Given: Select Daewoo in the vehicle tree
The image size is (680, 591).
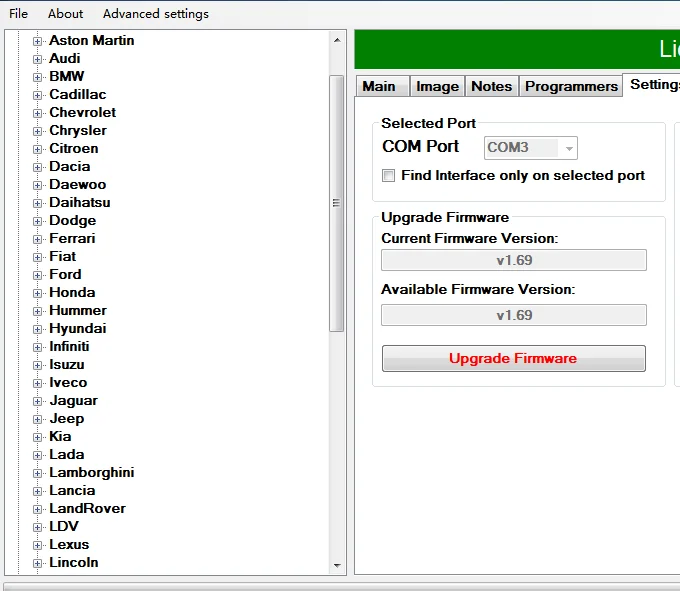Looking at the screenshot, I should tap(78, 185).
